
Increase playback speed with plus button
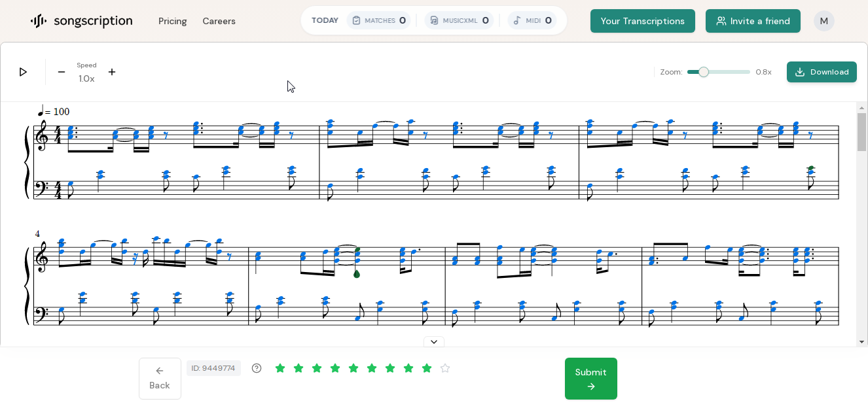pyautogui.click(x=112, y=72)
